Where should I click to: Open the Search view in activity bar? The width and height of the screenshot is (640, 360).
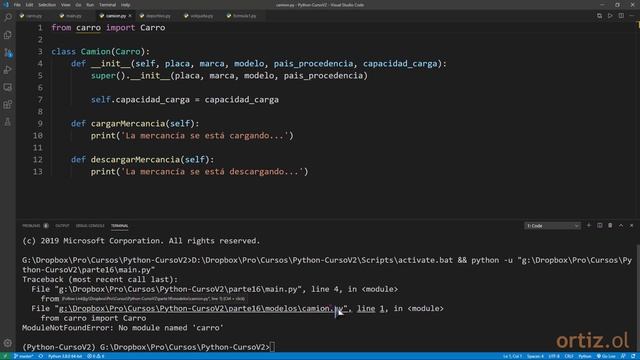8,18
